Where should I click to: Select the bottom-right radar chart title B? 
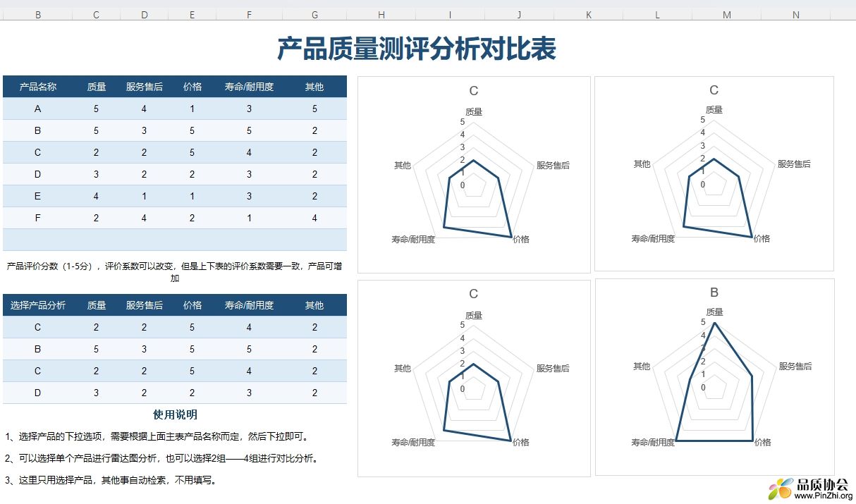[x=714, y=293]
